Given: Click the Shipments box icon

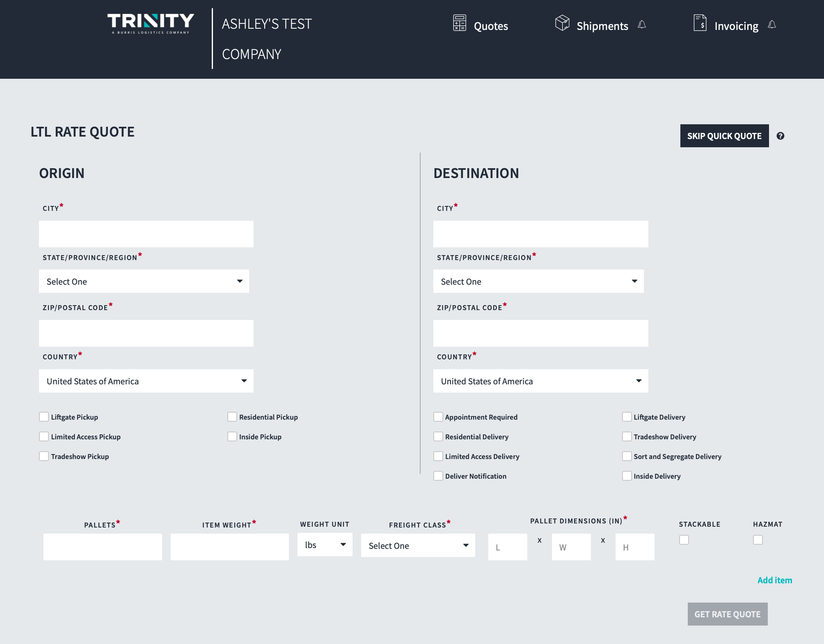Looking at the screenshot, I should coord(562,23).
